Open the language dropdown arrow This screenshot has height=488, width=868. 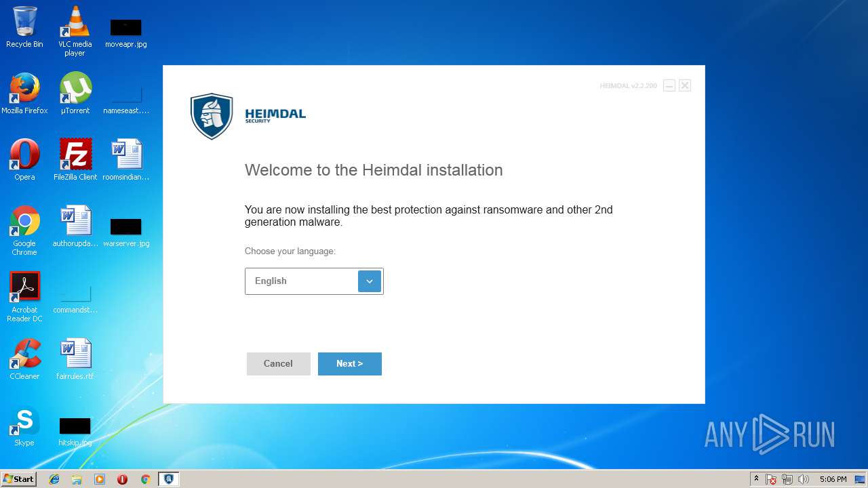point(370,281)
